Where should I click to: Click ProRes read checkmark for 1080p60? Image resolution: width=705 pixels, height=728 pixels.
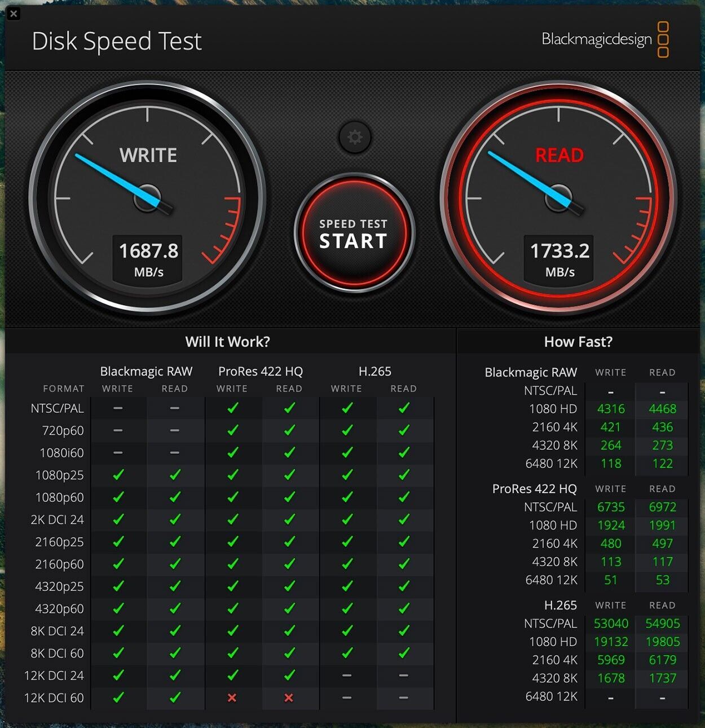click(289, 497)
